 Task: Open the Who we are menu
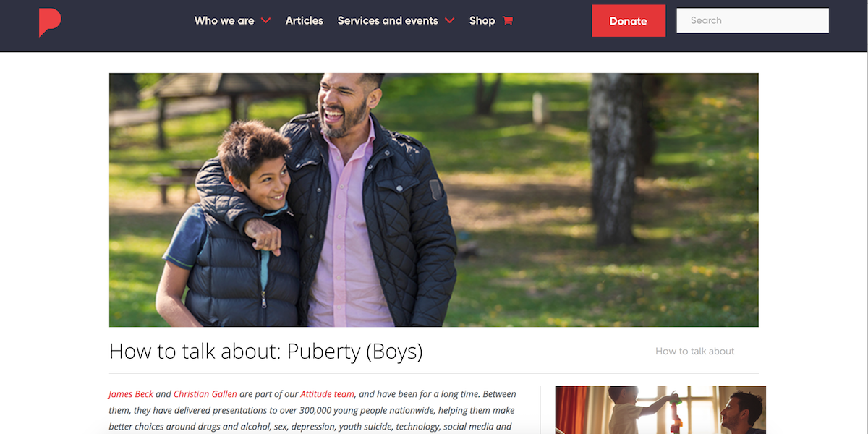click(224, 20)
